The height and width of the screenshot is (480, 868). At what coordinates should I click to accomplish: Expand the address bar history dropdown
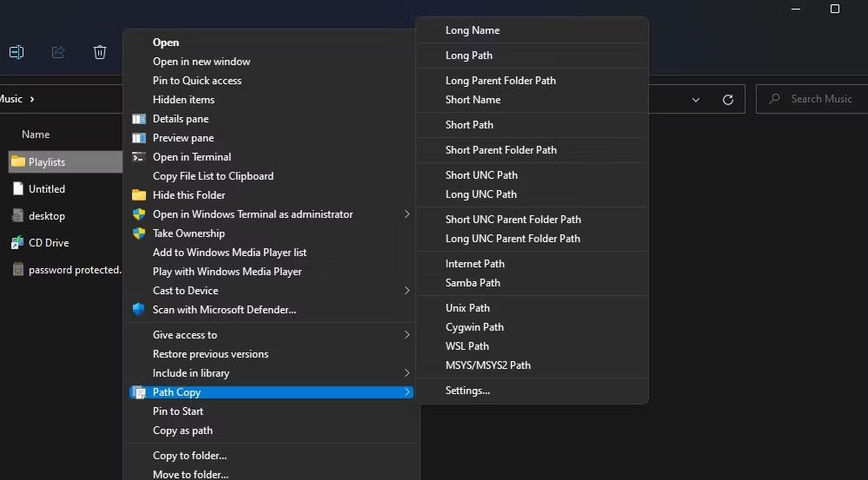click(x=696, y=100)
